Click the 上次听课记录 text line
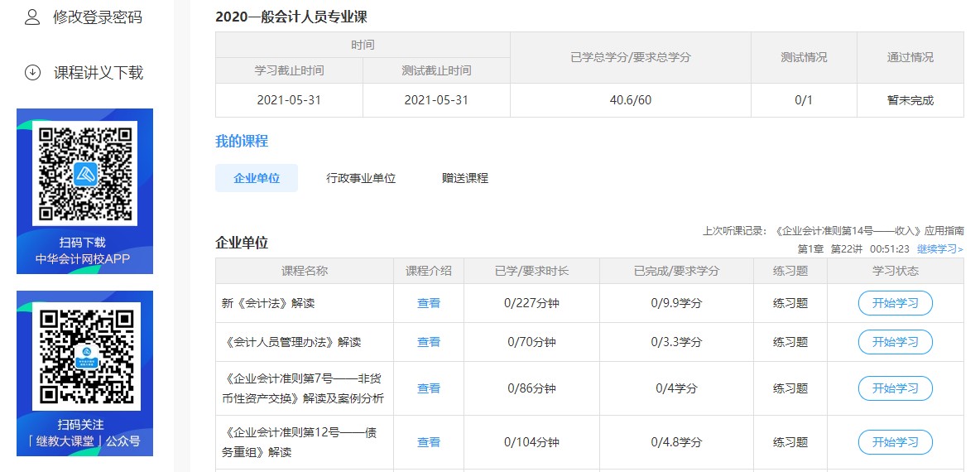 (x=833, y=231)
